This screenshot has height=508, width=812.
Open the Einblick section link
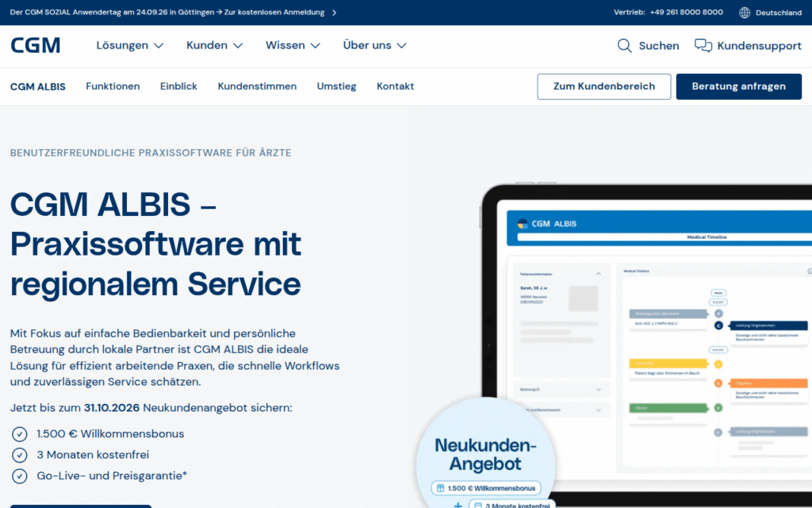[178, 87]
